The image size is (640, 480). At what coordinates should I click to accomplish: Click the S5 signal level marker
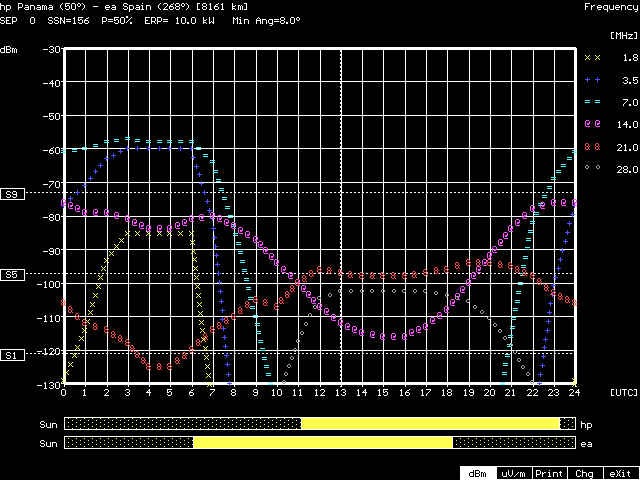point(13,275)
